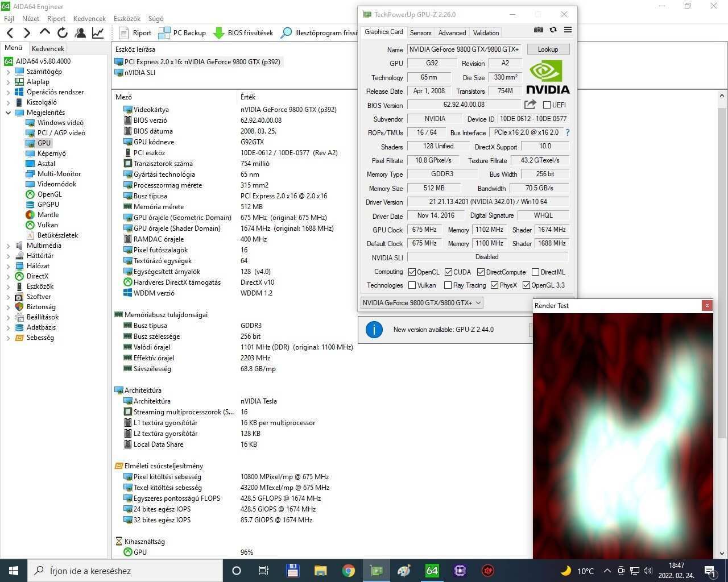
Task: Click the taskbar search box
Action: [125, 571]
